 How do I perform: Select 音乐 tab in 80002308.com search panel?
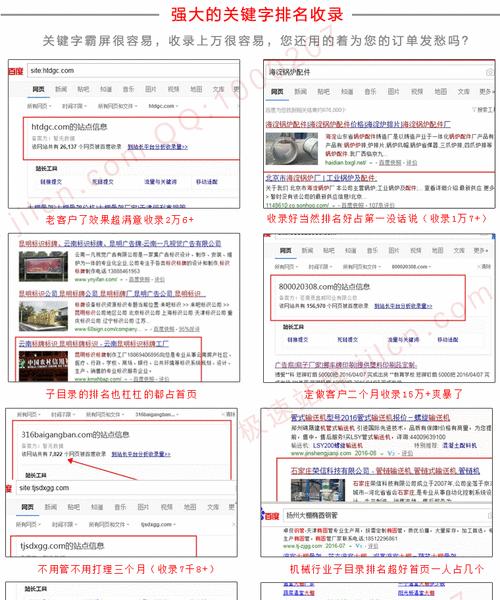pyautogui.click(x=372, y=251)
